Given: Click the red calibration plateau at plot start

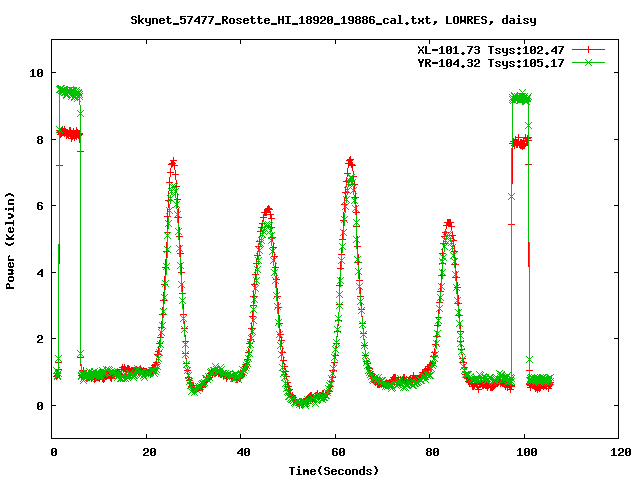Looking at the screenshot, I should pos(70,133).
